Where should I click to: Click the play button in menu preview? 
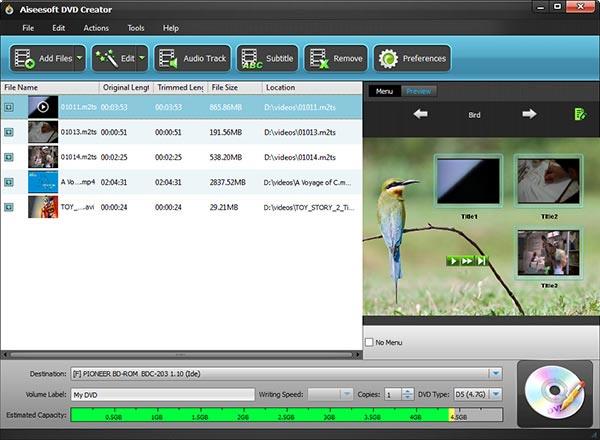(453, 261)
